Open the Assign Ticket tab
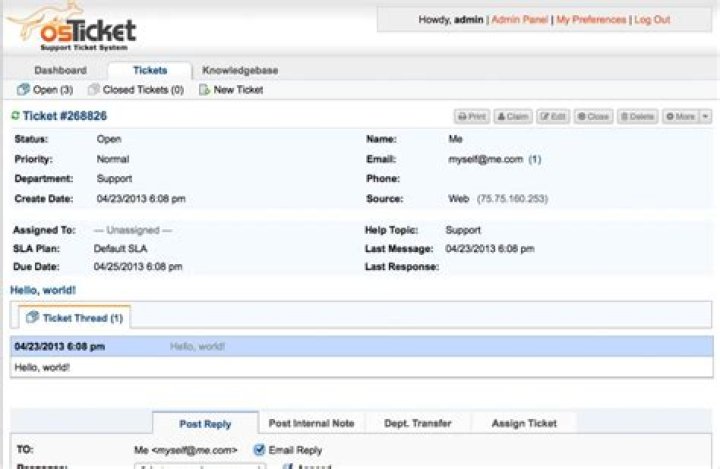Viewport: 720px width, 469px height. [524, 423]
